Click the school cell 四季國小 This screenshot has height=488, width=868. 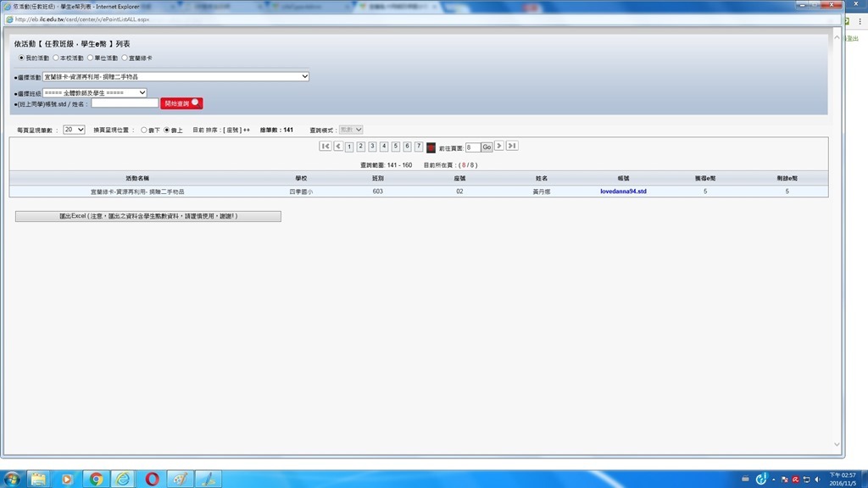(x=301, y=191)
